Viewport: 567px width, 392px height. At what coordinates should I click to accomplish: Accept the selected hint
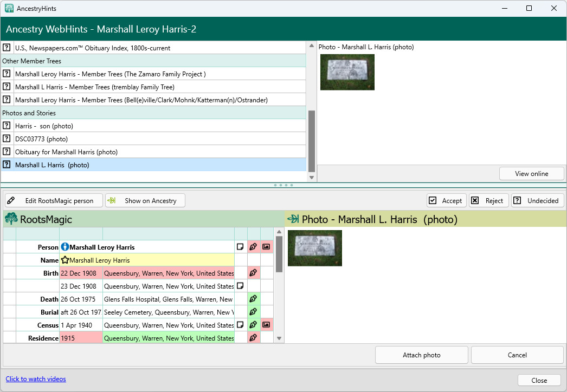pos(446,200)
